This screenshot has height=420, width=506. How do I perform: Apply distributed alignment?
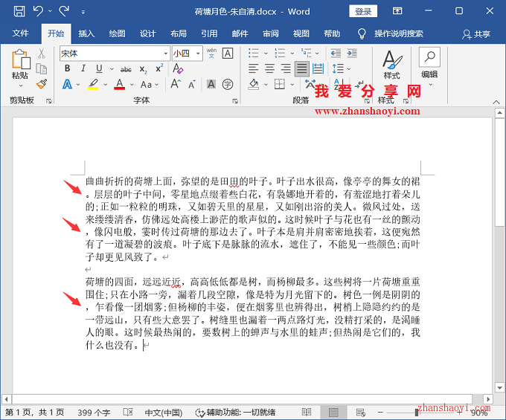[x=318, y=68]
